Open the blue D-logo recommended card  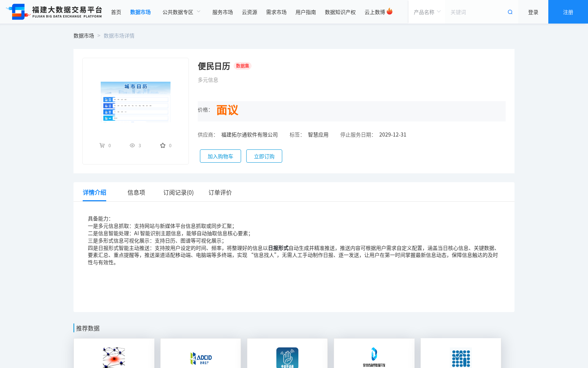(x=374, y=353)
